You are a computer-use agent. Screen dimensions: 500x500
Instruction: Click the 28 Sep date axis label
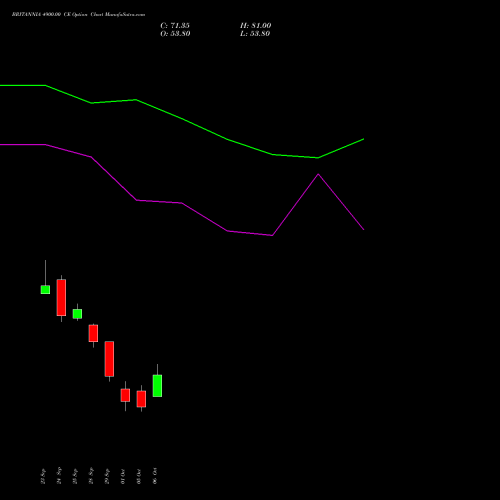point(91,476)
